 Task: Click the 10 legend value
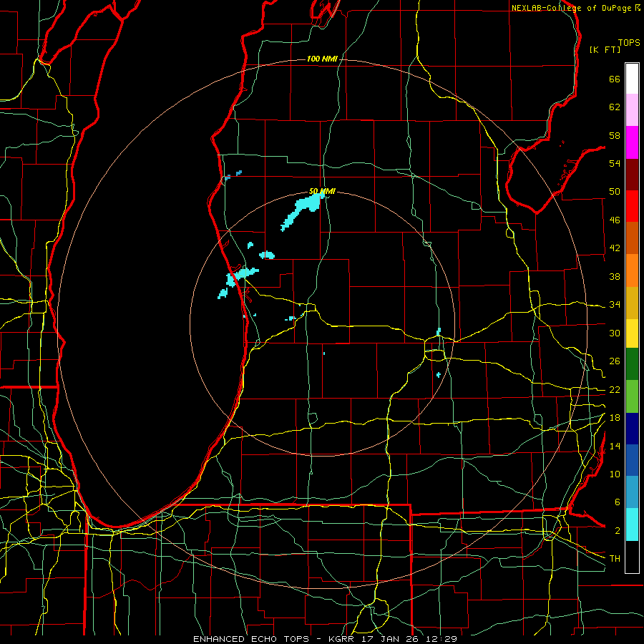[x=615, y=474]
